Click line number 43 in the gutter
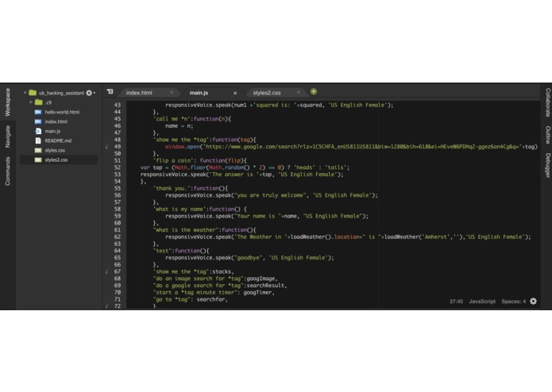 (118, 105)
